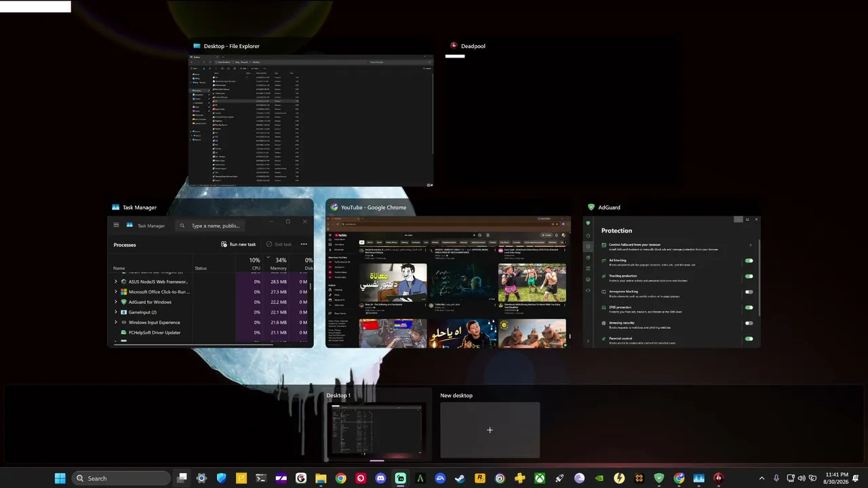Open the NVIDIA app taskbar icon

tap(599, 479)
